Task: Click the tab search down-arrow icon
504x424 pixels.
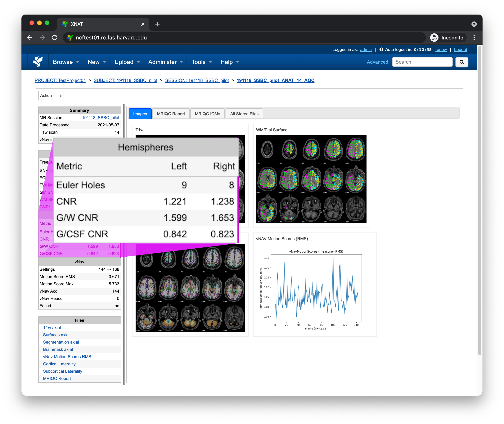Action: [474, 24]
